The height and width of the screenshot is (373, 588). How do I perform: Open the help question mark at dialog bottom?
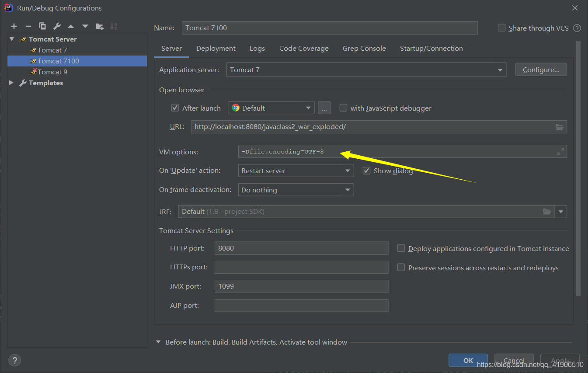pos(15,360)
